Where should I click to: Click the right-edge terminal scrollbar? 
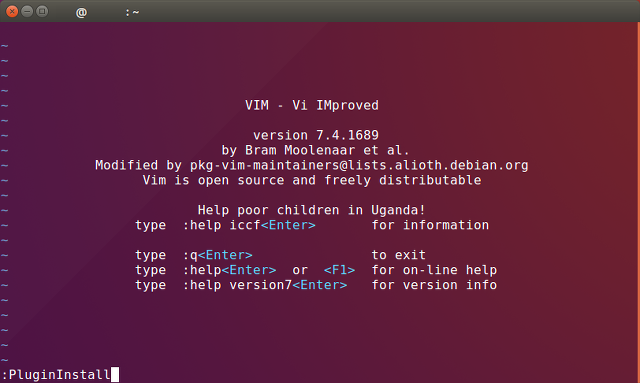(x=638, y=203)
